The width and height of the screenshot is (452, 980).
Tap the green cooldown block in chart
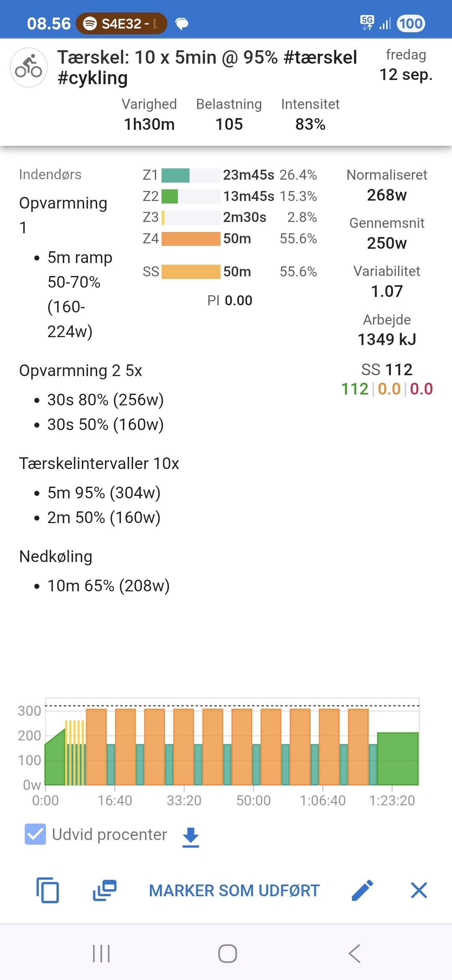click(x=398, y=758)
